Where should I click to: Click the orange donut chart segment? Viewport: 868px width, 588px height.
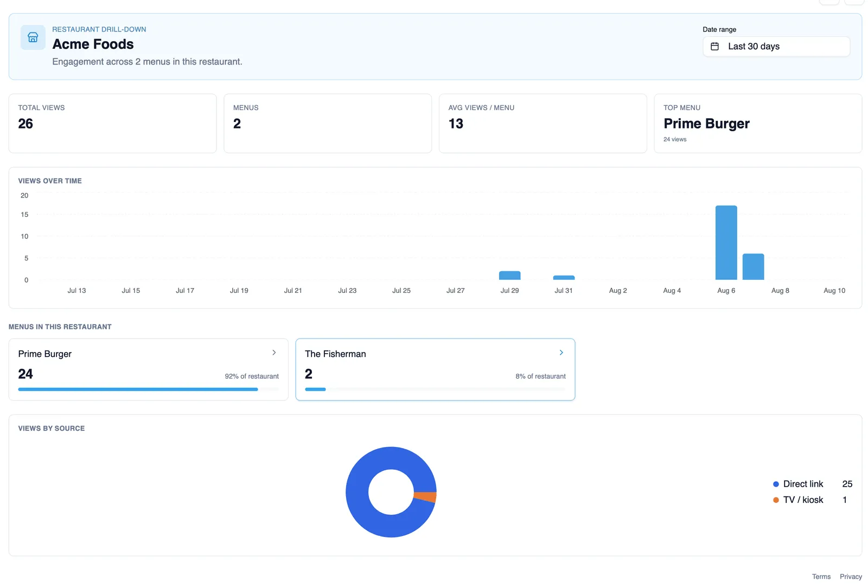click(x=426, y=497)
